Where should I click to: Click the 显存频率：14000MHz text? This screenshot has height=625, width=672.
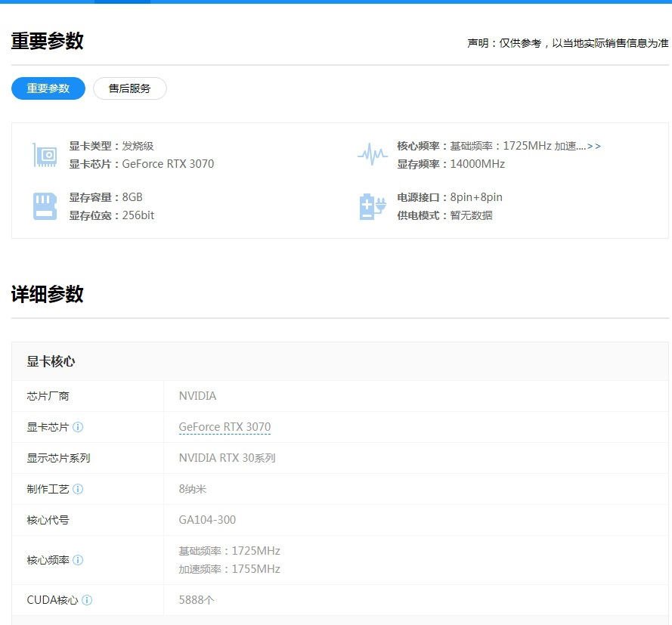(x=451, y=164)
